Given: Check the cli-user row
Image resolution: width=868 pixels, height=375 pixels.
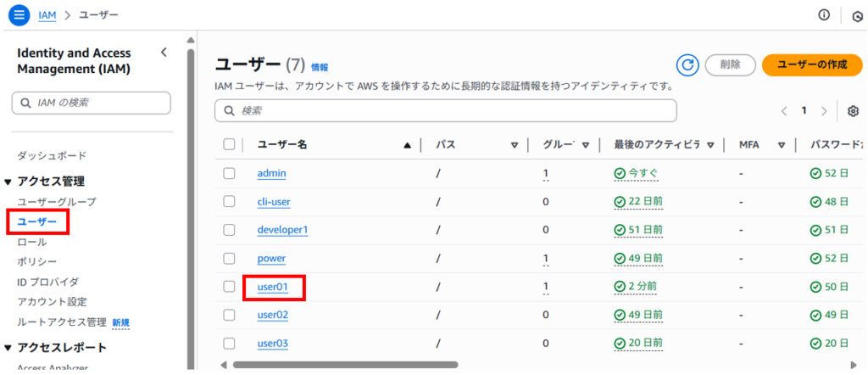Looking at the screenshot, I should tap(229, 202).
